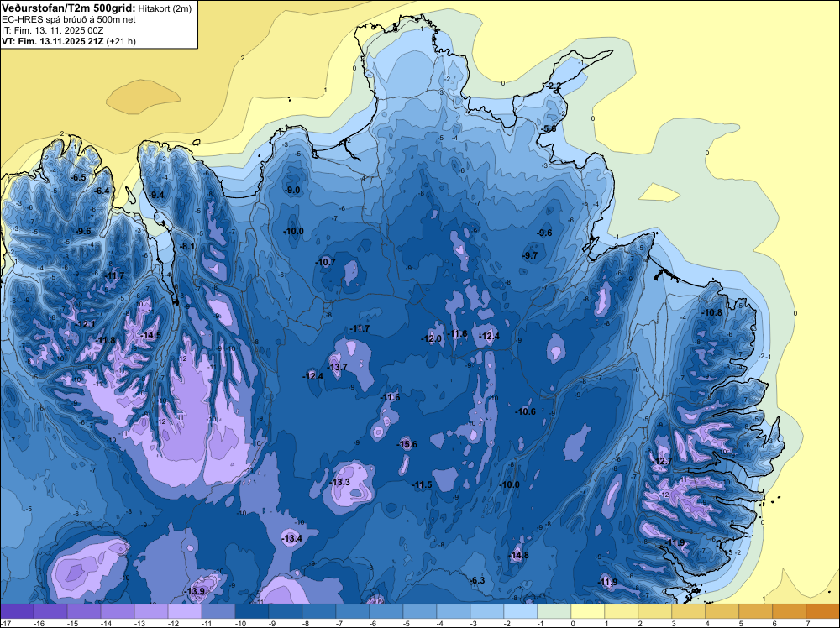The image size is (840, 628).
Task: Pick the legend swatch between -1 and 0
Action: (x=554, y=611)
